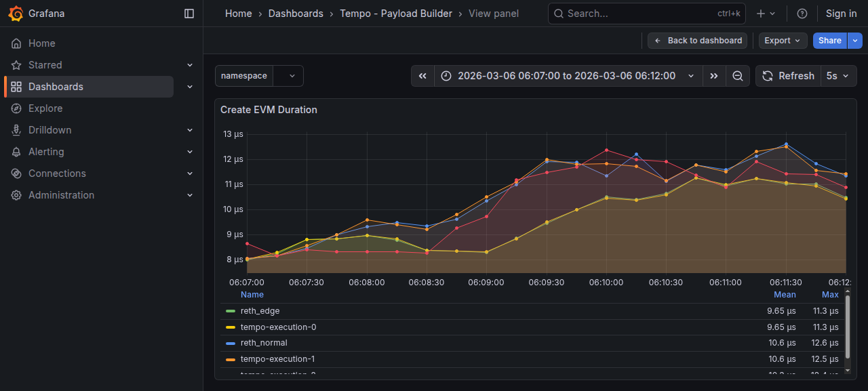868x391 pixels.
Task: Click the blue Share button
Action: (830, 41)
